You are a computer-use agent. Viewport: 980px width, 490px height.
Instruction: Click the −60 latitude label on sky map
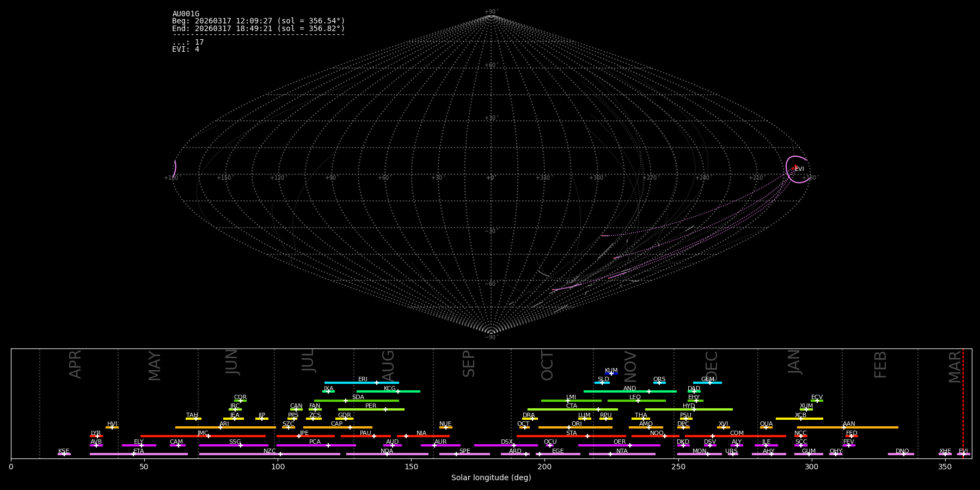click(491, 284)
